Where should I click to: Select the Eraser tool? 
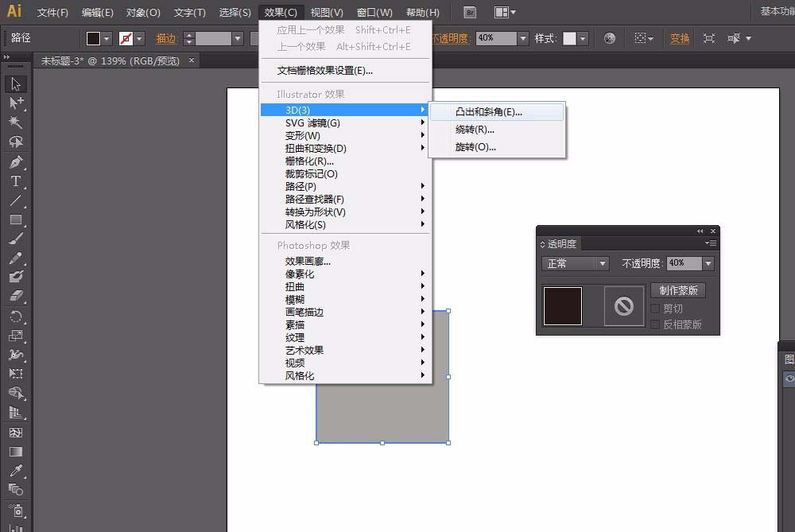tap(14, 297)
